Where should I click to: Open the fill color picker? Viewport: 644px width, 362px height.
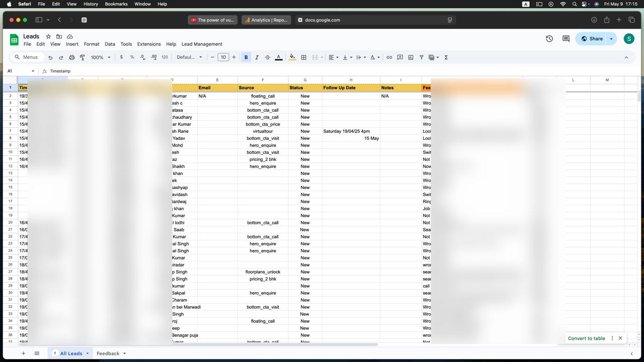292,57
